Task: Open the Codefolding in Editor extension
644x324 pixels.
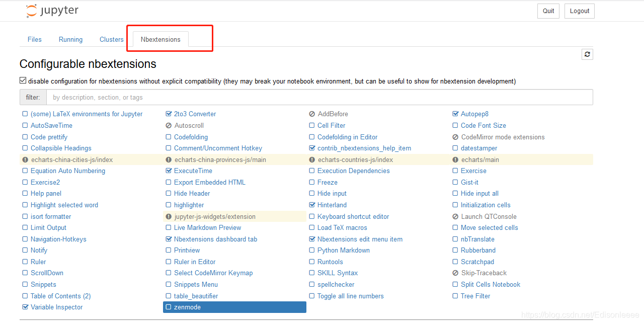Action: (x=347, y=137)
